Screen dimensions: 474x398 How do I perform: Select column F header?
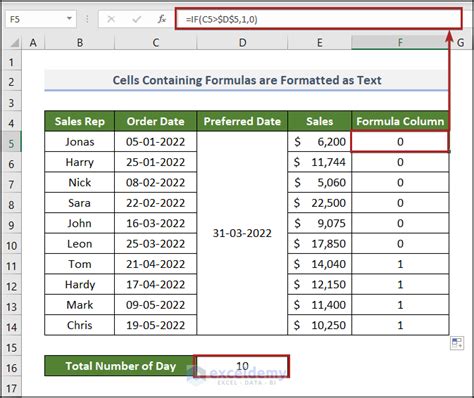tap(400, 43)
